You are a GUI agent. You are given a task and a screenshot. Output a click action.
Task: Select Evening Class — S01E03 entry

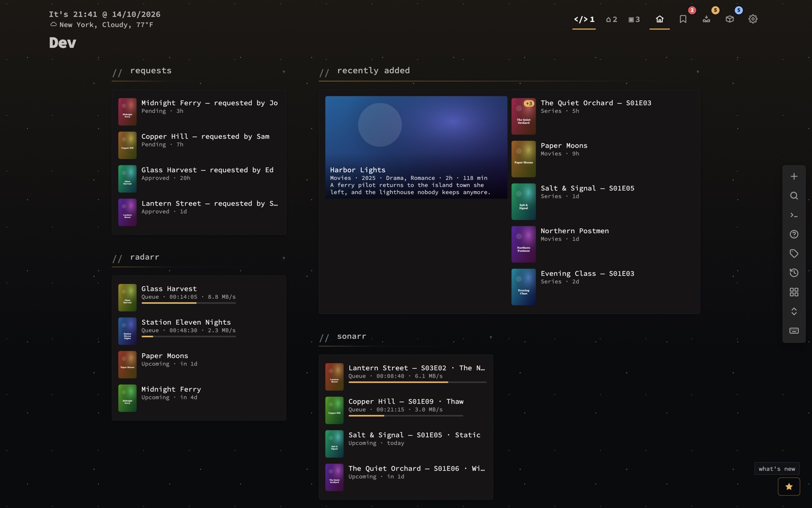click(602, 287)
